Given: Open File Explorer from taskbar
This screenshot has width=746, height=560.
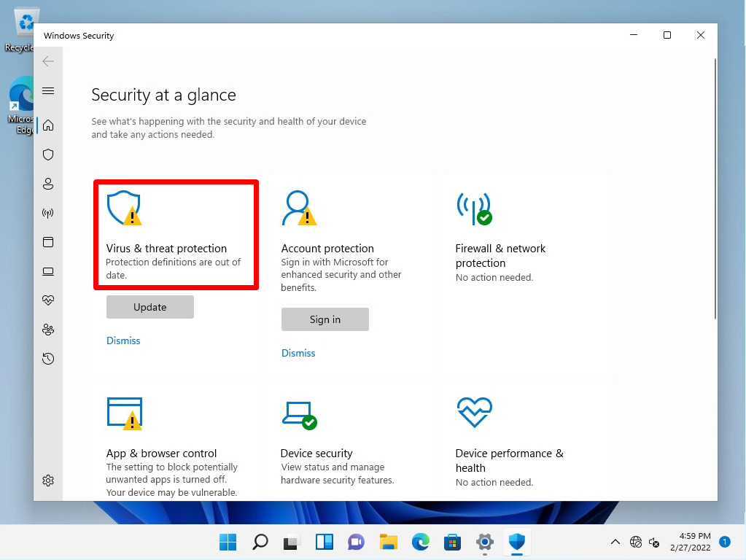Looking at the screenshot, I should (388, 542).
